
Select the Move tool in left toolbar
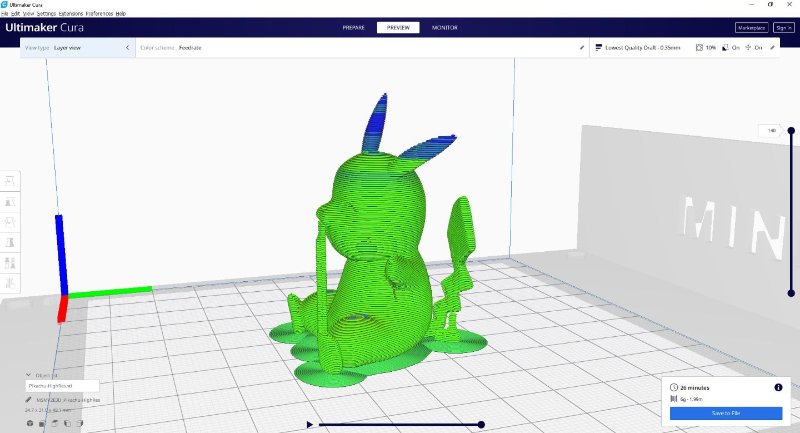coord(10,181)
